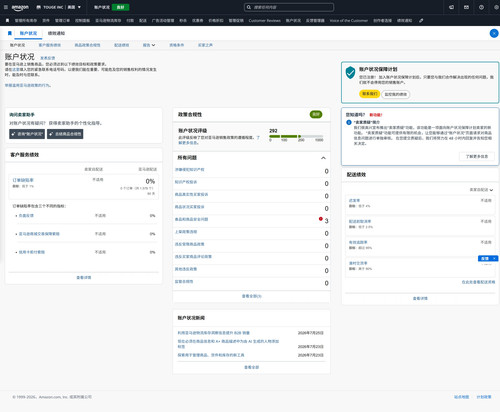Open the third issue row, authenticity complaints
The height and width of the screenshot is (412, 500).
click(251, 195)
